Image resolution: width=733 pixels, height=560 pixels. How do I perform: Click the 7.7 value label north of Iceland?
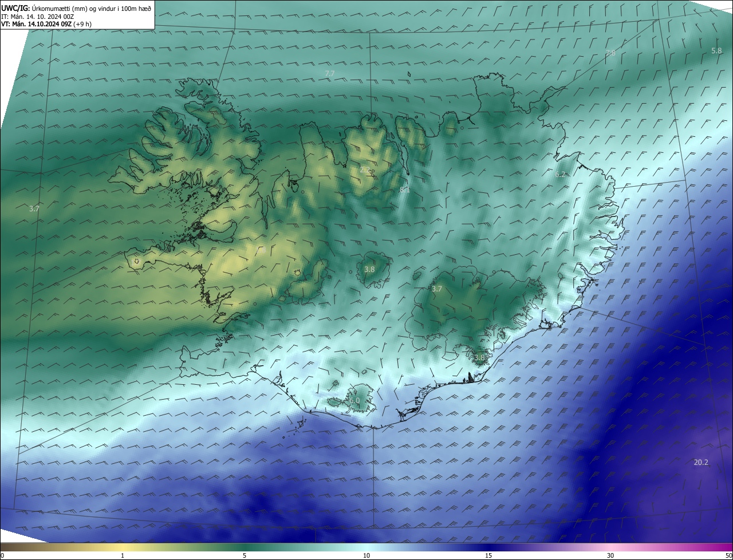[x=329, y=74]
